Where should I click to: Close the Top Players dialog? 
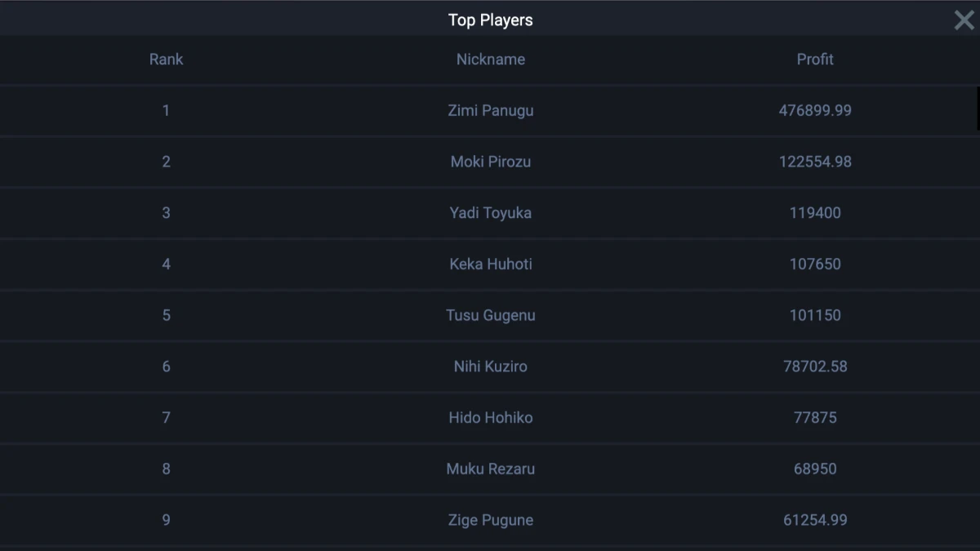[964, 20]
